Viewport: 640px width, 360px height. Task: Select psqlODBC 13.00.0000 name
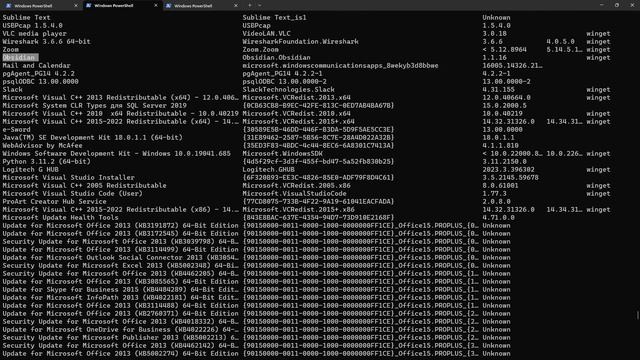point(40,82)
